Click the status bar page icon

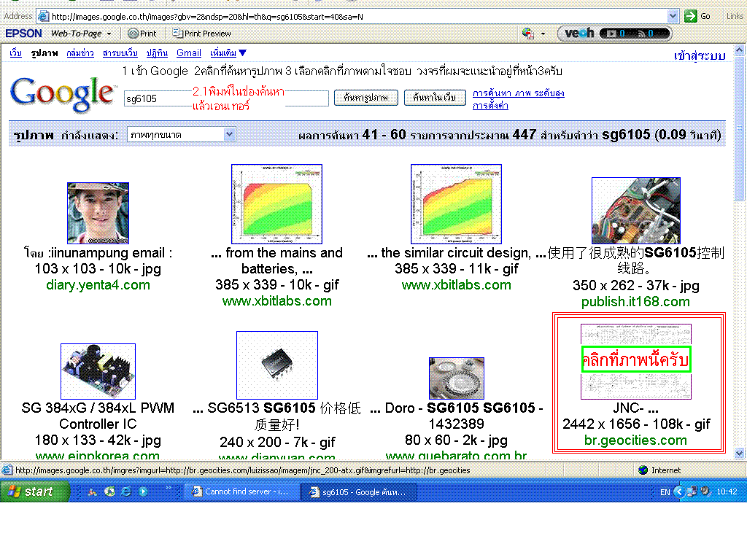[7, 470]
